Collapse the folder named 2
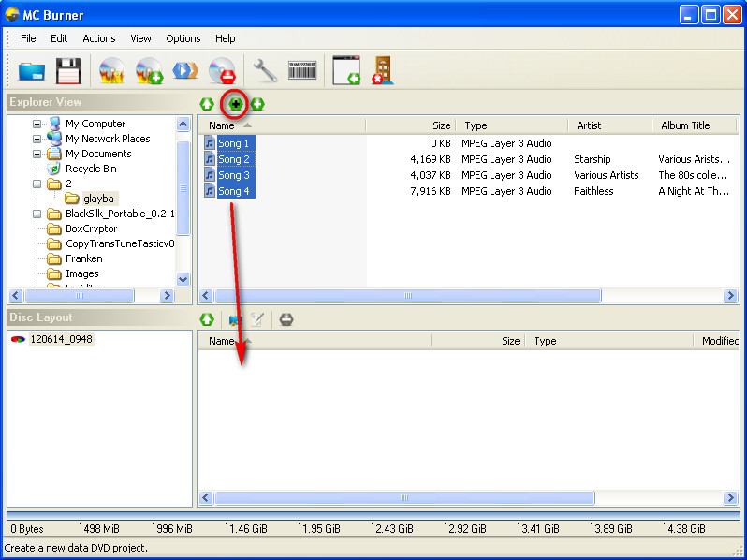 click(x=37, y=184)
